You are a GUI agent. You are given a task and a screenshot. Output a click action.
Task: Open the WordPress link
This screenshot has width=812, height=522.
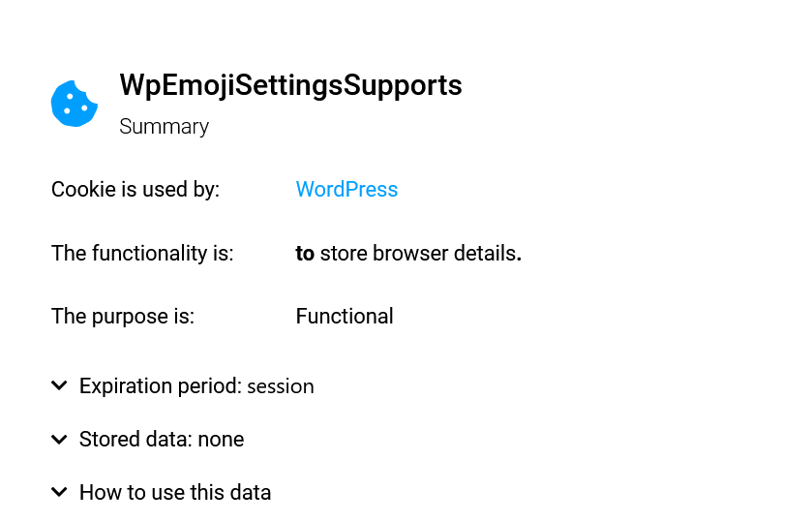[x=346, y=190]
